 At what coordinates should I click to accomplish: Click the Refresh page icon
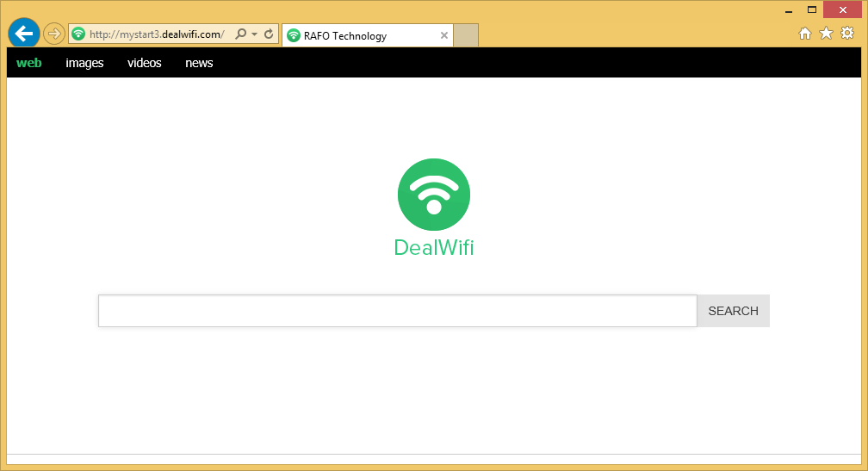pyautogui.click(x=269, y=34)
